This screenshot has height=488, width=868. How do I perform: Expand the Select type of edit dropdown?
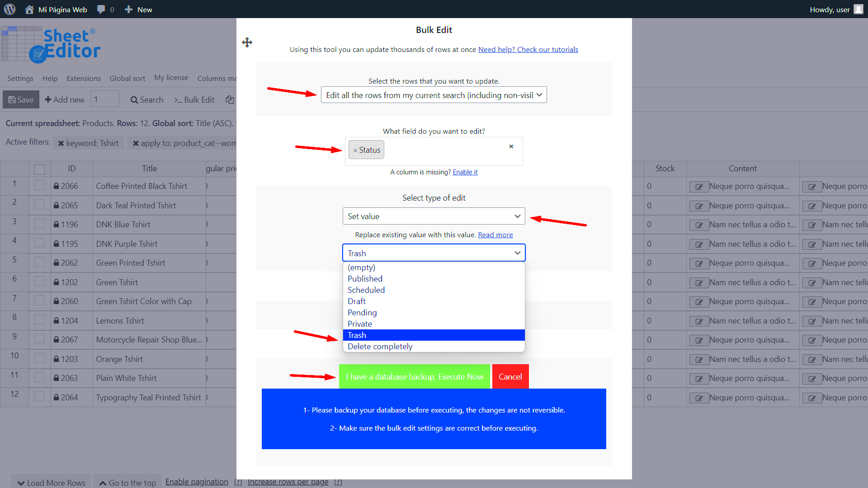pos(434,216)
